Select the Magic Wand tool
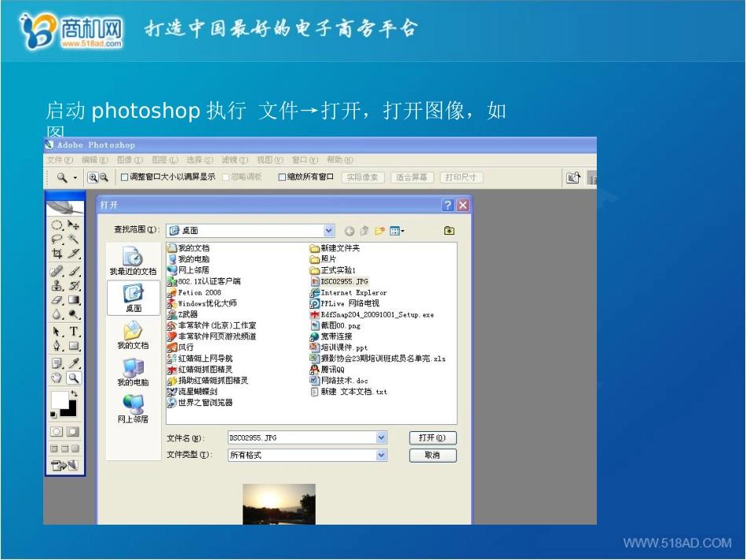 74,239
